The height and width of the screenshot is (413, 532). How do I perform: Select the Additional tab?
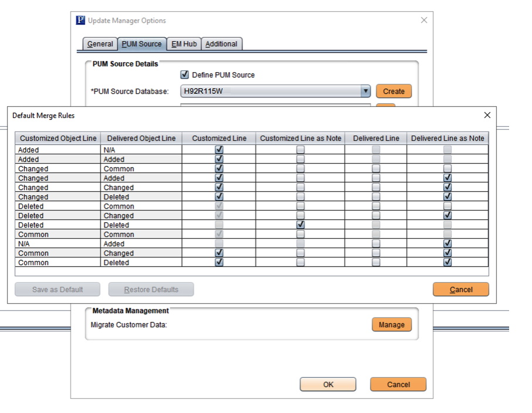[x=221, y=44]
